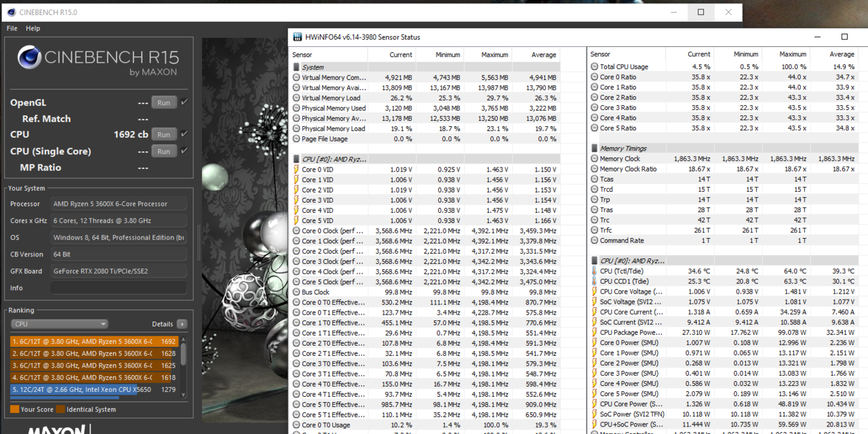Click the Memory Timings section icon
Viewport: 868px width, 434px height.
(594, 148)
